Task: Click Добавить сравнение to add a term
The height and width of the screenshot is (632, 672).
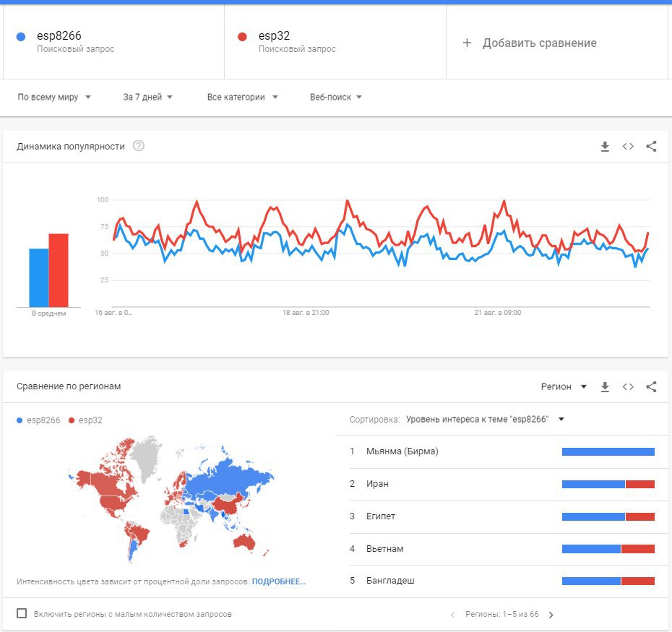Action: (531, 43)
